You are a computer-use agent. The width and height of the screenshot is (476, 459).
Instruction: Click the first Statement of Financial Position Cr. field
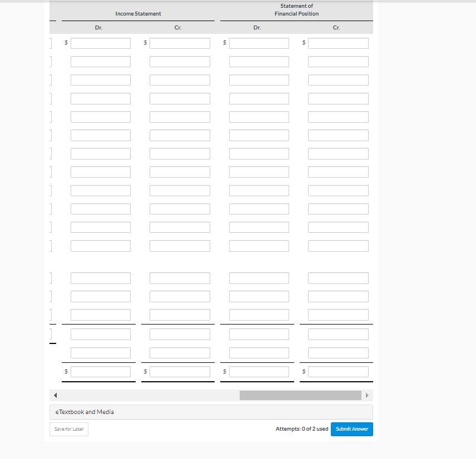[x=338, y=43]
